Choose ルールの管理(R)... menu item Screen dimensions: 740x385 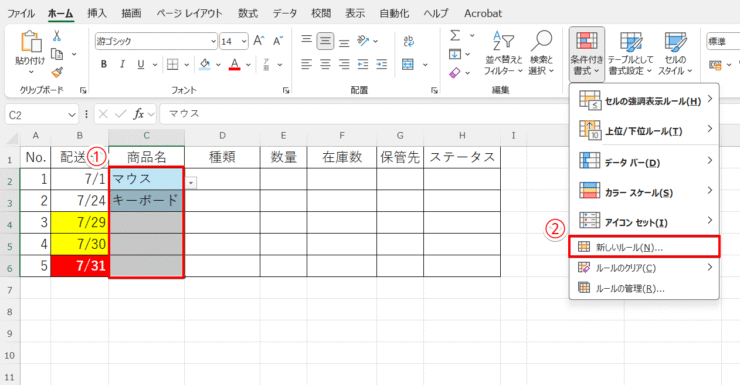pos(644,288)
